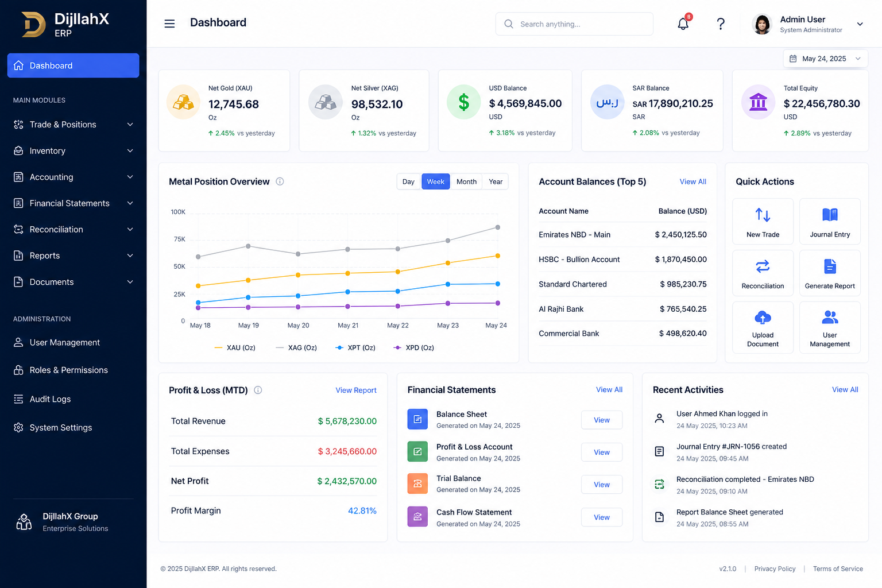Toggle XPD (Oz) series in legend

coord(413,348)
